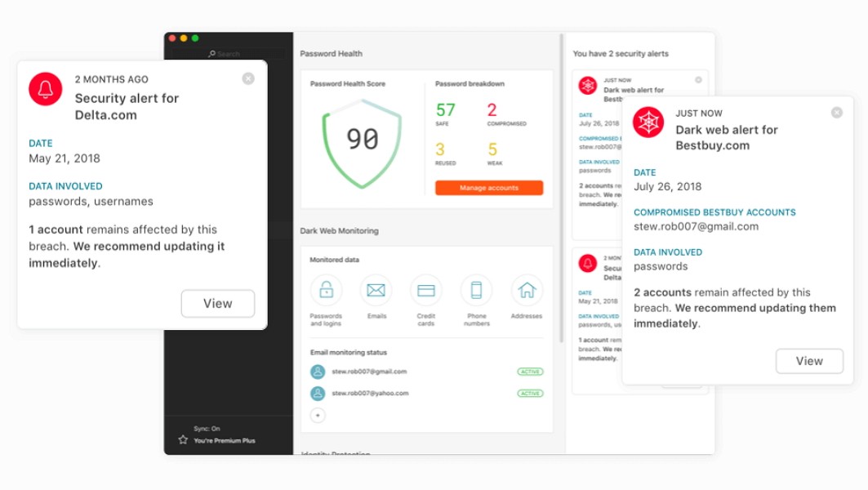
Task: Click the vertical scrollbar beside the dashboard
Action: 561,188
